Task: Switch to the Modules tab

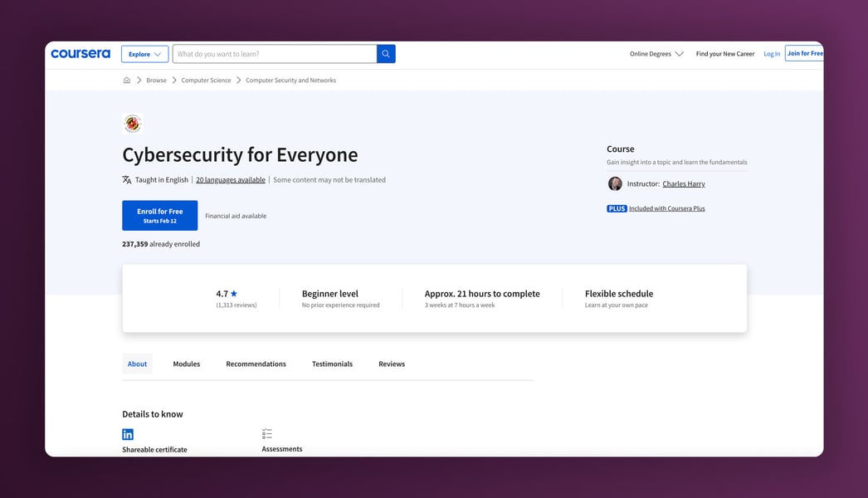Action: pos(186,364)
